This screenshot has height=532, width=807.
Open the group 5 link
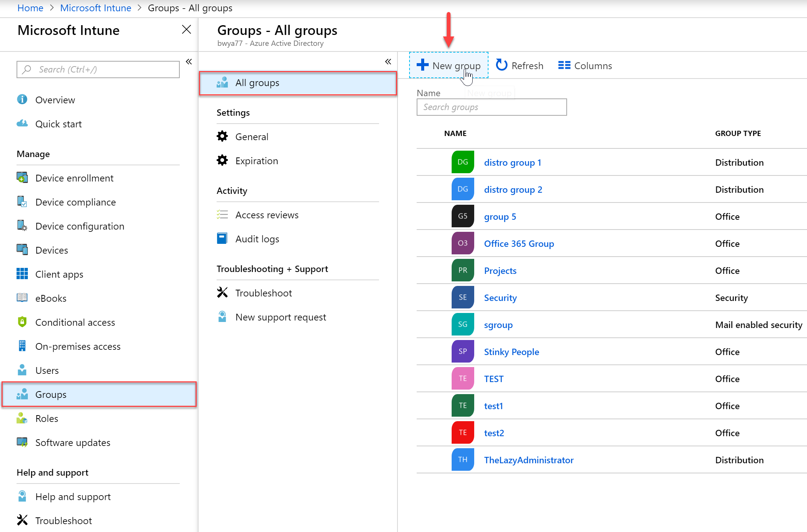[500, 216]
